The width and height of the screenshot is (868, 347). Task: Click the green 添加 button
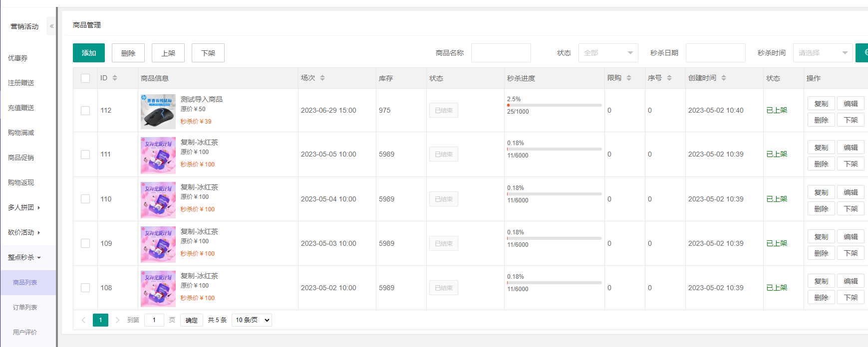click(x=89, y=53)
